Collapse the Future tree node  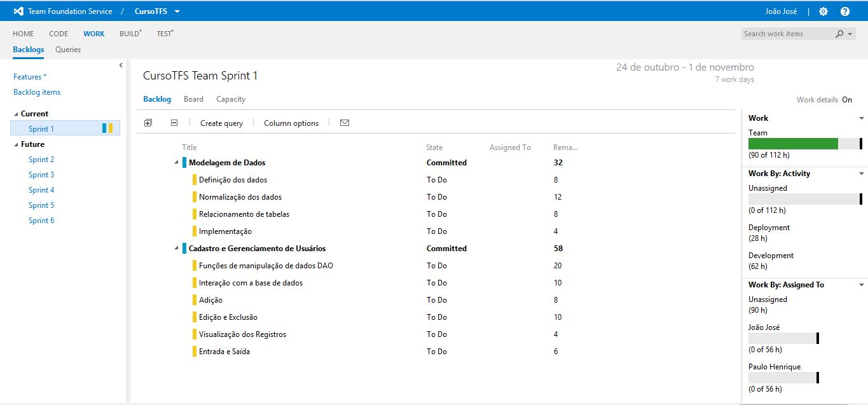pos(17,144)
